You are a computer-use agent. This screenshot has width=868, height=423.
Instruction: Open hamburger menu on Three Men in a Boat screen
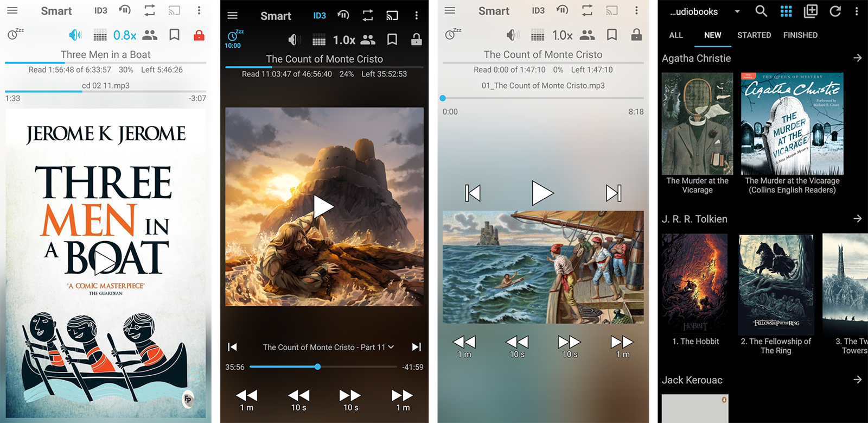(x=12, y=11)
